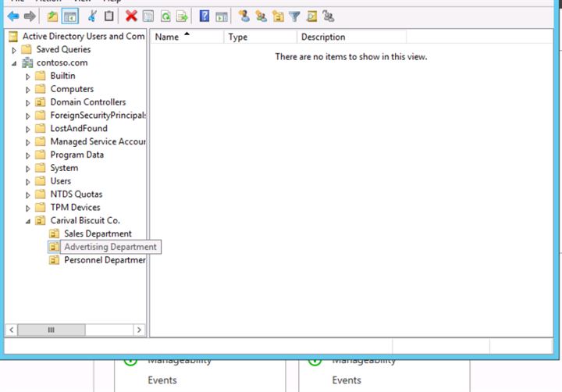This screenshot has height=392, width=562.
Task: Click right arrow on tree horizontal scrollbar
Action: click(x=140, y=330)
